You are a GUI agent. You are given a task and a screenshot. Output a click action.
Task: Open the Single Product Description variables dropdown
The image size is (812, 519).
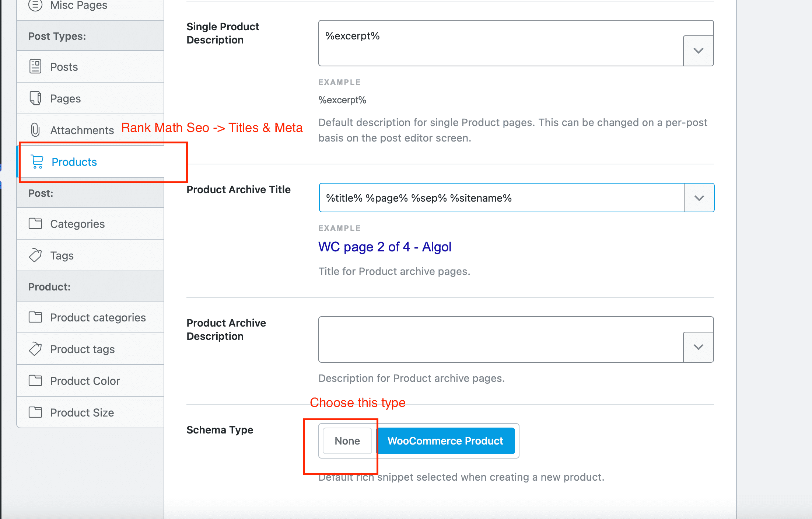coord(698,51)
